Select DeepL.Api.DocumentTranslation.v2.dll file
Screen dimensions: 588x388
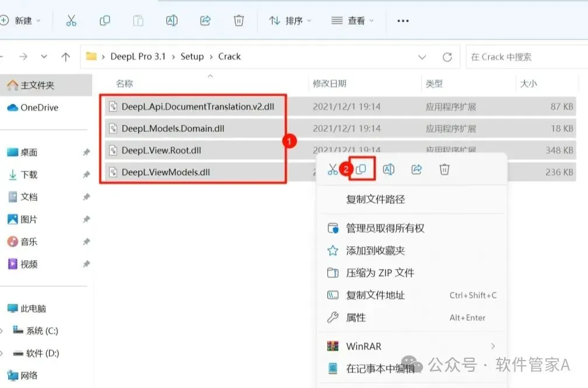198,107
